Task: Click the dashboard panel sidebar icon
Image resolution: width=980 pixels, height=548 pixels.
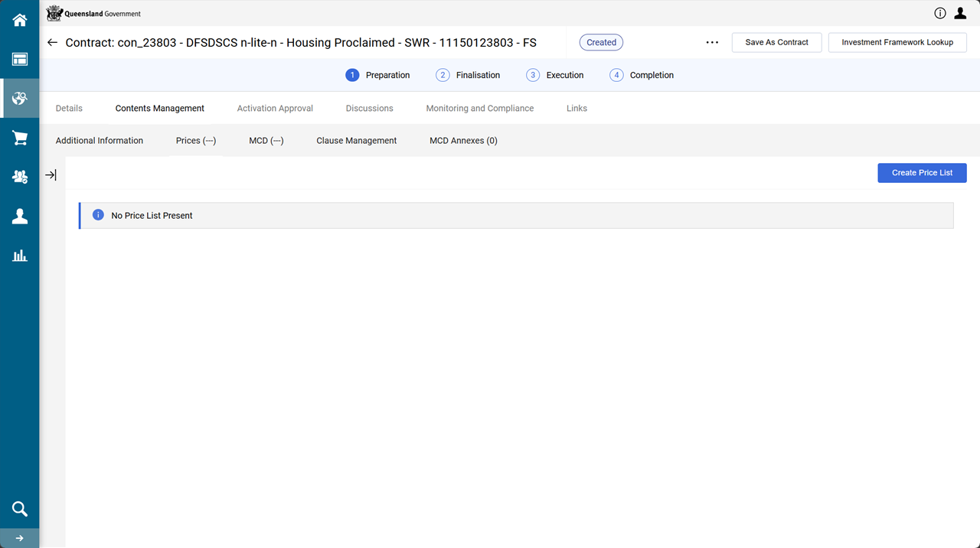Action: point(20,60)
